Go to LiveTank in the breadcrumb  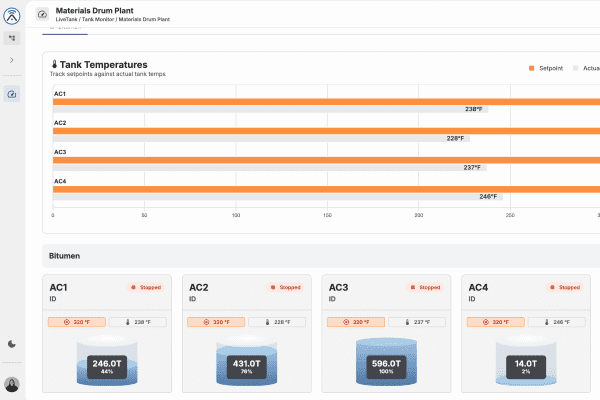tap(68, 19)
